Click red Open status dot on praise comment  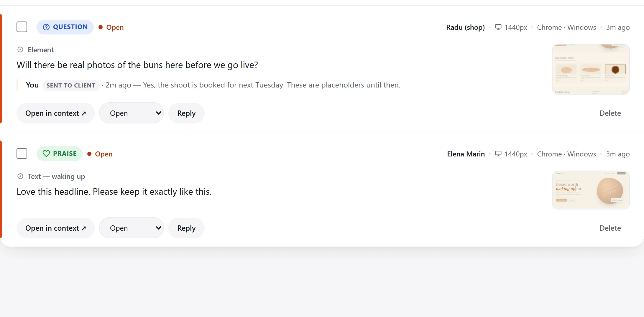point(89,154)
